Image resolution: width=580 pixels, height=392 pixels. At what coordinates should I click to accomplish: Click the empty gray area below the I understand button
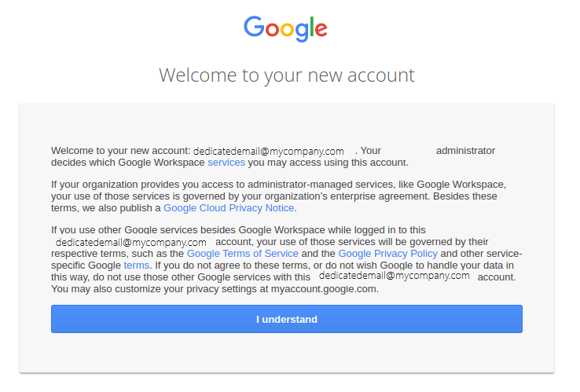(x=287, y=354)
